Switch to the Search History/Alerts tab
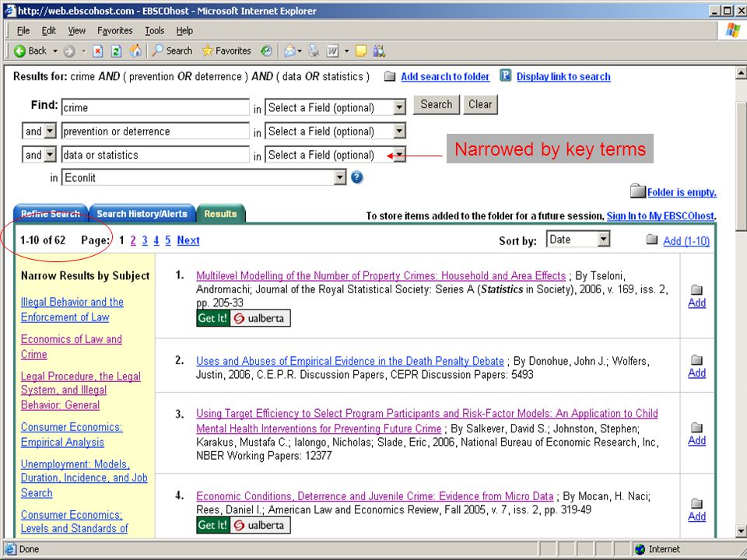 [142, 214]
